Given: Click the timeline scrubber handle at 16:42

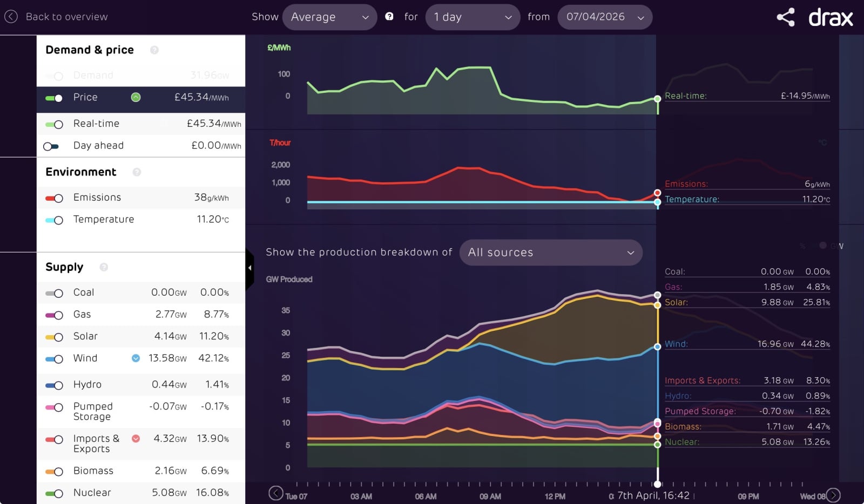Looking at the screenshot, I should pyautogui.click(x=657, y=484).
